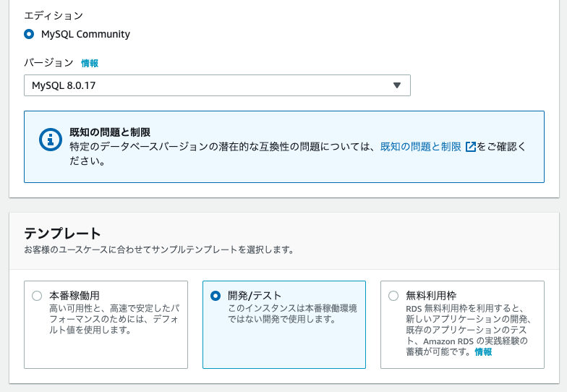The image size is (567, 392).
Task: Click the MySQL Community edition label
Action: click(85, 34)
